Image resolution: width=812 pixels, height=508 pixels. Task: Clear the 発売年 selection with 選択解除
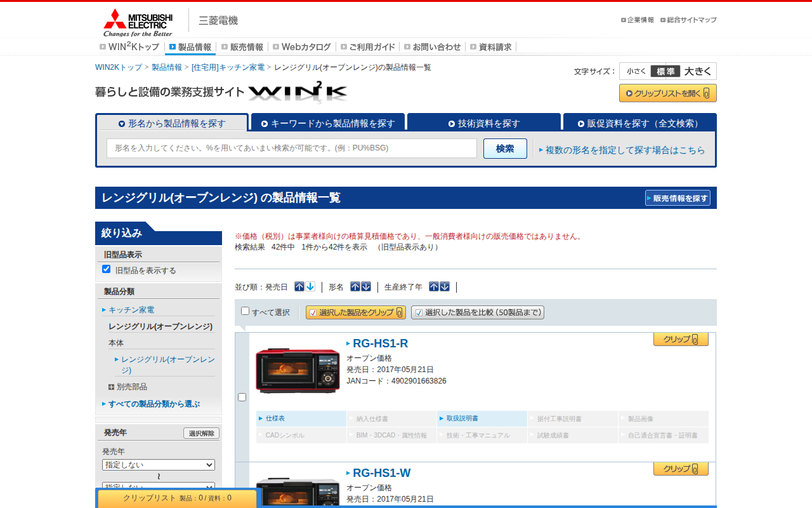tap(201, 433)
